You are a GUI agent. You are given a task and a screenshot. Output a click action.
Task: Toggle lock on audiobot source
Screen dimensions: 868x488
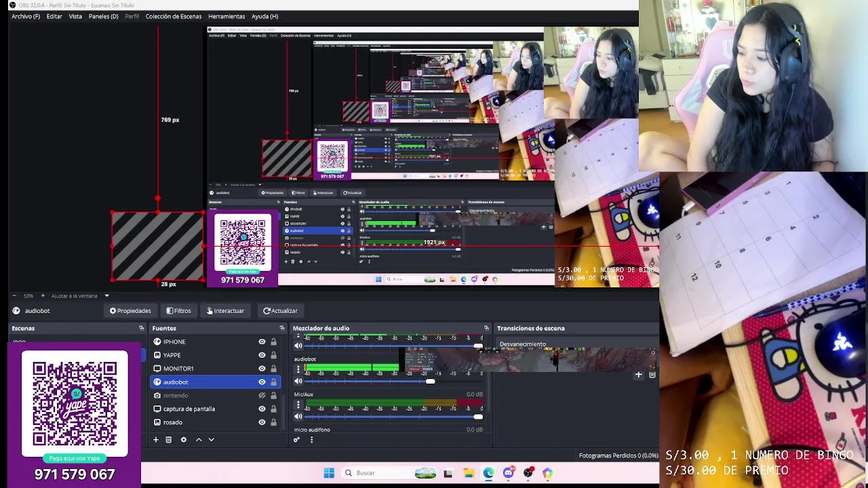[x=273, y=382]
